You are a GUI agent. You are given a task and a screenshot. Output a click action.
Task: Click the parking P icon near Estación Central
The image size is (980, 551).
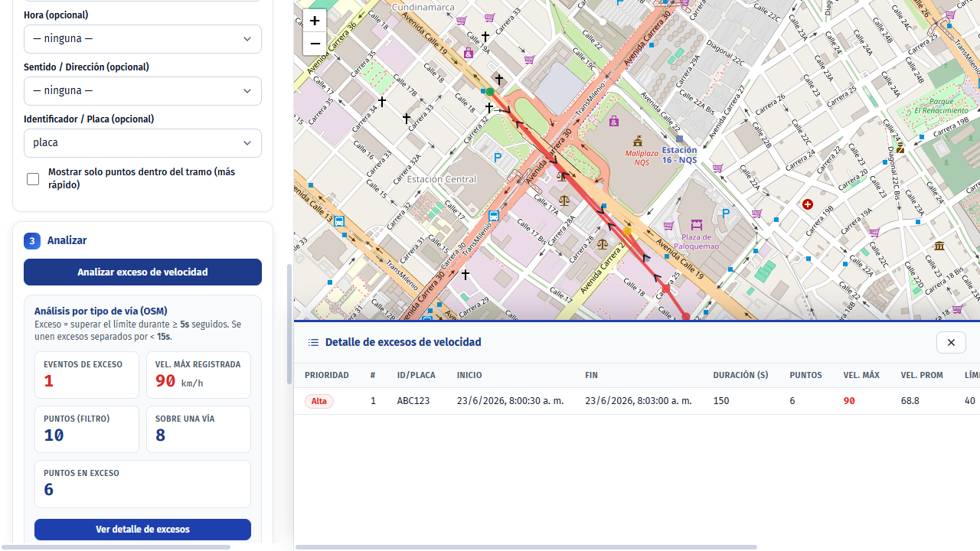pos(498,158)
